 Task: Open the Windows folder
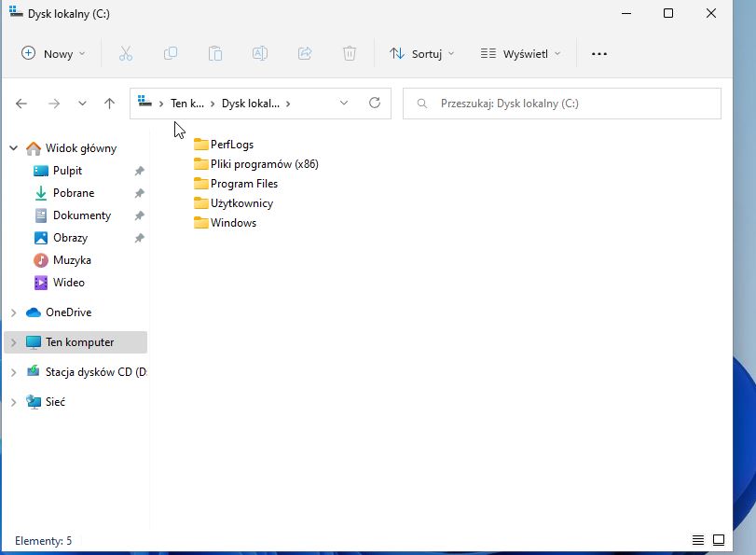(233, 223)
